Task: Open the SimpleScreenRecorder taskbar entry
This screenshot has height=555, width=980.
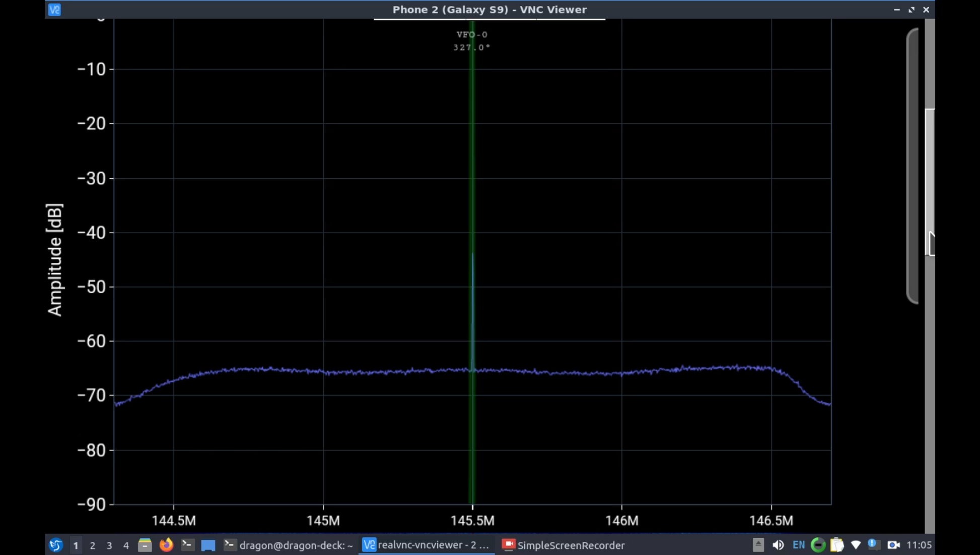Action: click(x=564, y=545)
